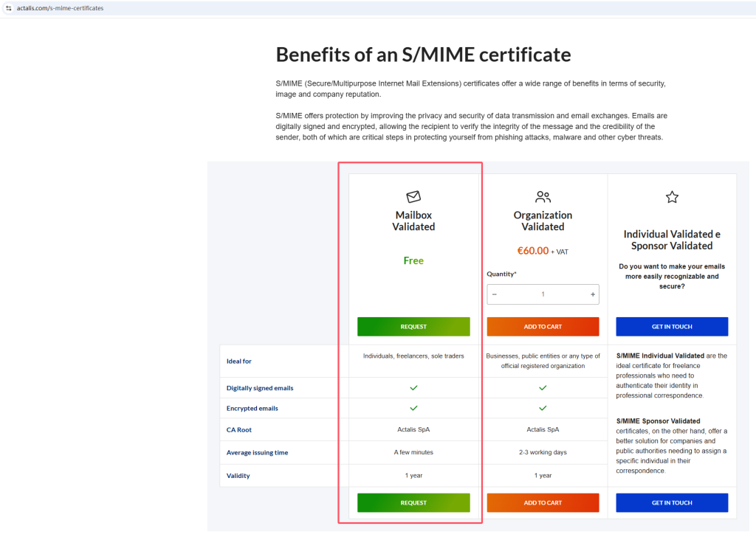Viewport: 756px width, 540px height.
Task: Click the €60.00 price label
Action: [532, 251]
